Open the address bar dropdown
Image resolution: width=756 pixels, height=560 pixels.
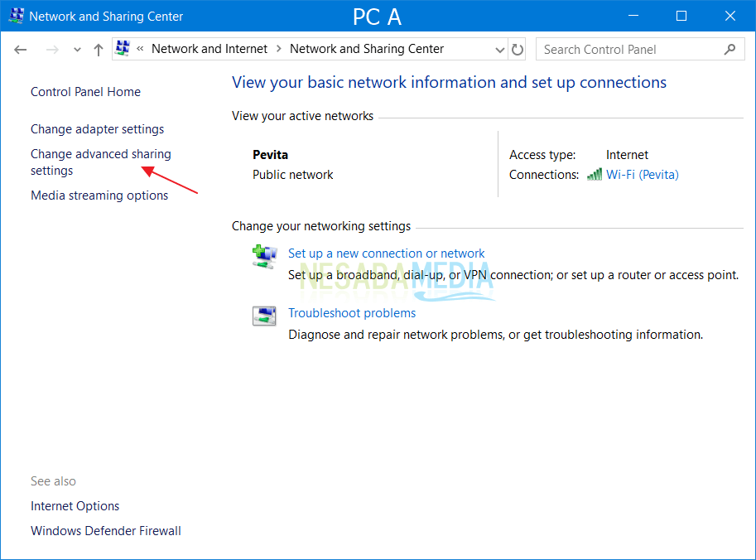[499, 49]
